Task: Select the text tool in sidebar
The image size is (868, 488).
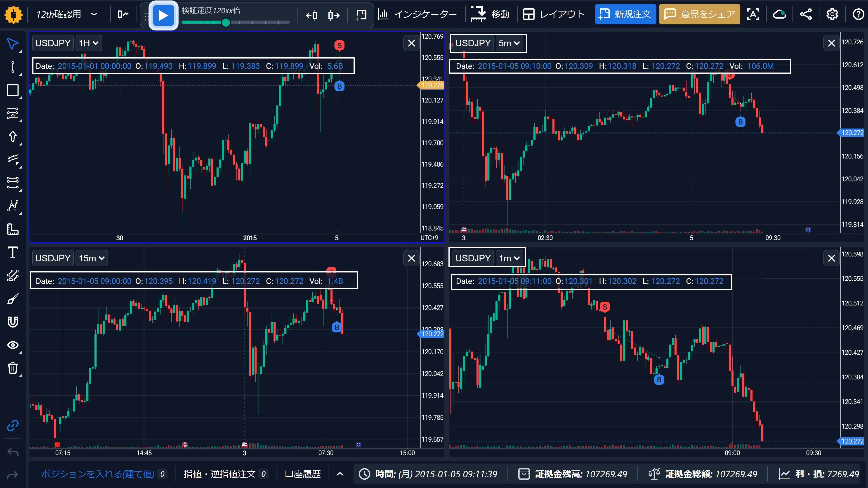Action: point(13,252)
